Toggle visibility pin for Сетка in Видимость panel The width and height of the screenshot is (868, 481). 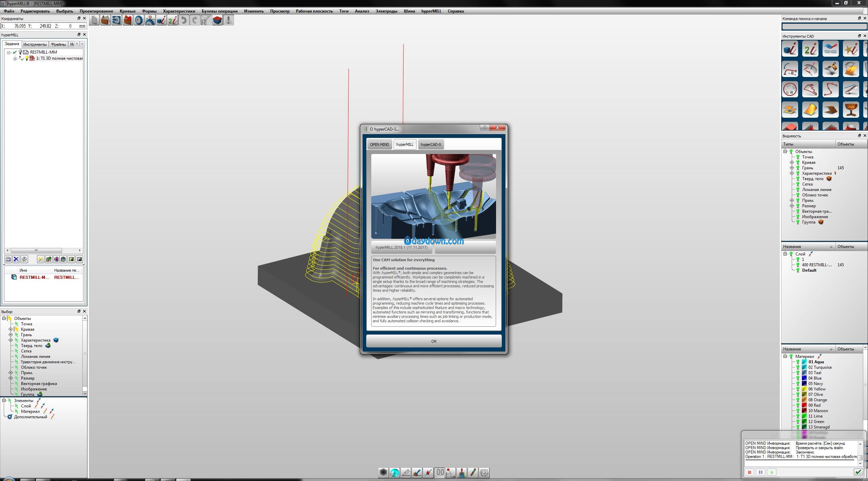point(798,184)
